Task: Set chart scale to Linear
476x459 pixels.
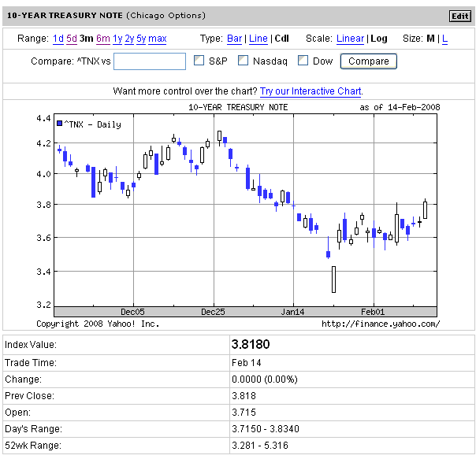Action: (350, 39)
